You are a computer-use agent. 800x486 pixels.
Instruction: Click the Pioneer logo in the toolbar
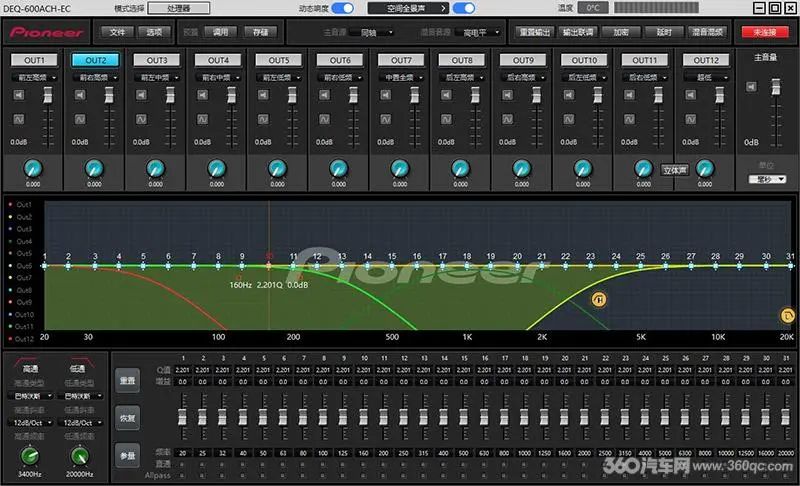(46, 33)
